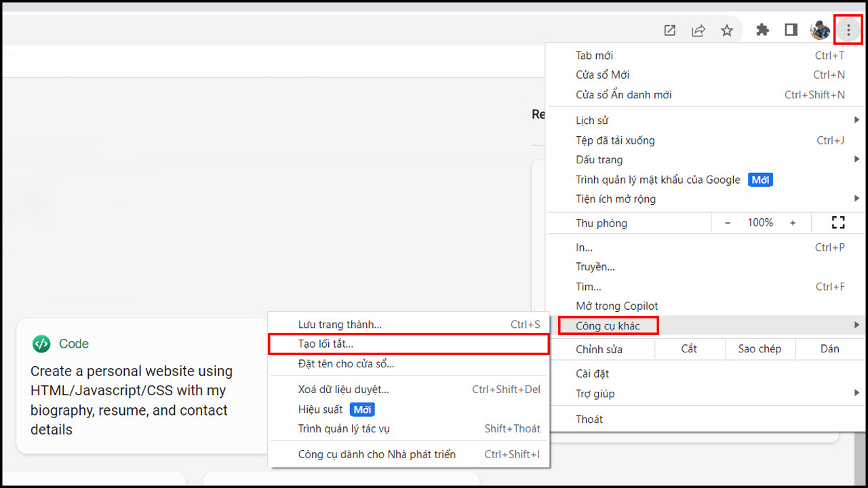Click Mở trong Copilot
This screenshot has height=488, width=868.
click(x=705, y=306)
